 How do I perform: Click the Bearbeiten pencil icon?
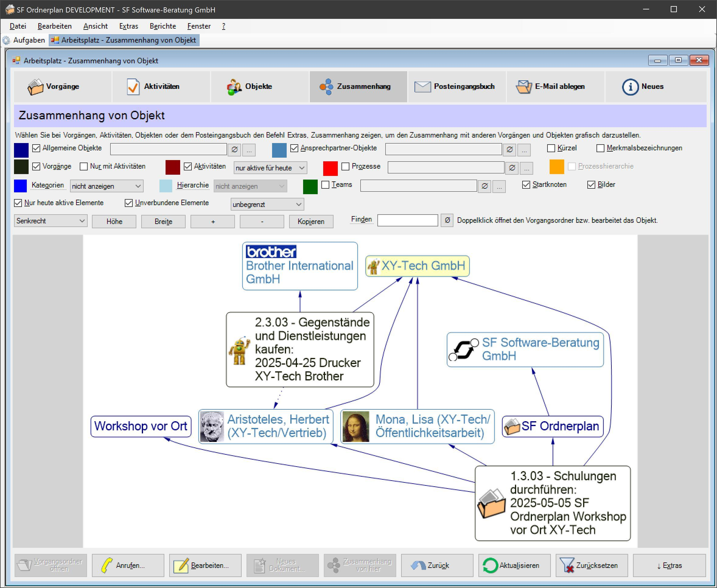181,565
